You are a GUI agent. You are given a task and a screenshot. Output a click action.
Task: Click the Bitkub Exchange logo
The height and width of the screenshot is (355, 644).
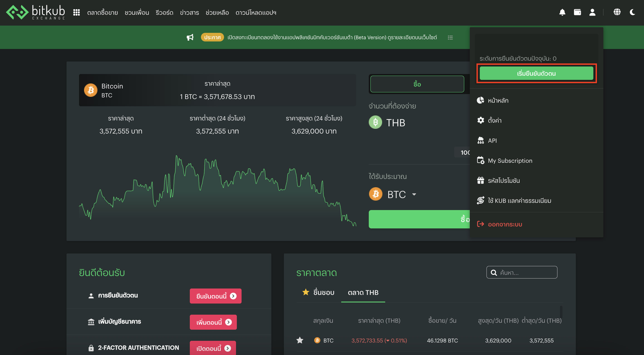[x=35, y=13]
